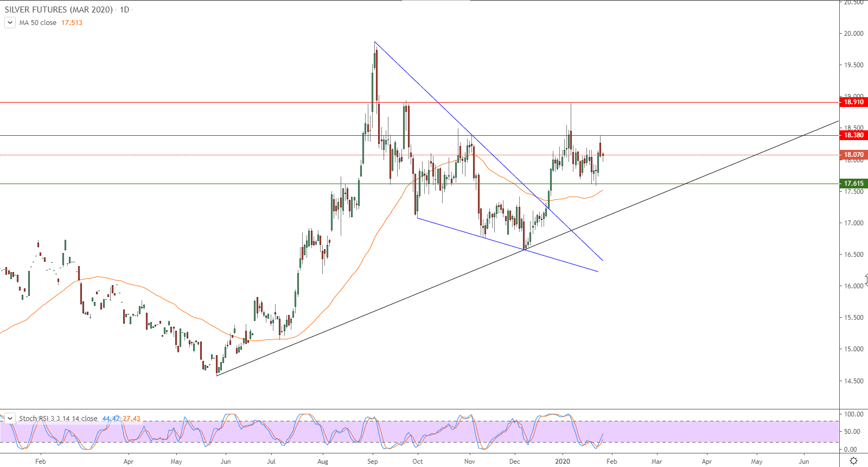Click the SILVER FUTURES (MAR 2020) title
868x467 pixels.
tap(59, 10)
